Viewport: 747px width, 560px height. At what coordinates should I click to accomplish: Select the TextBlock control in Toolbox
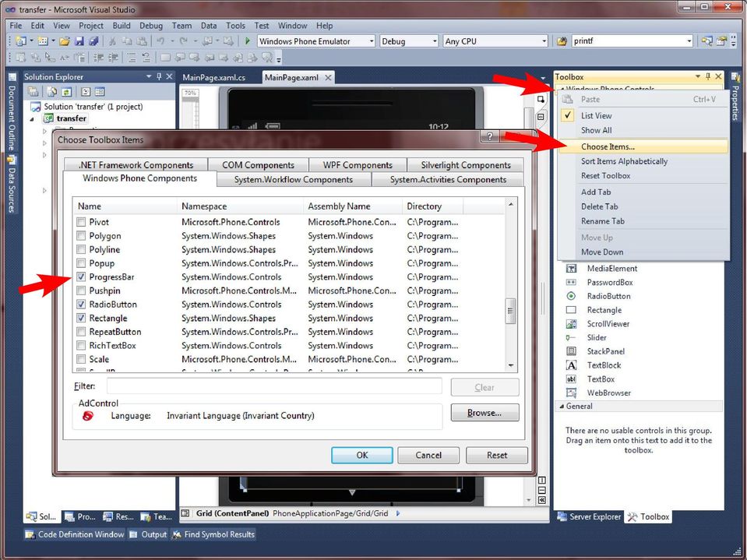(x=604, y=365)
